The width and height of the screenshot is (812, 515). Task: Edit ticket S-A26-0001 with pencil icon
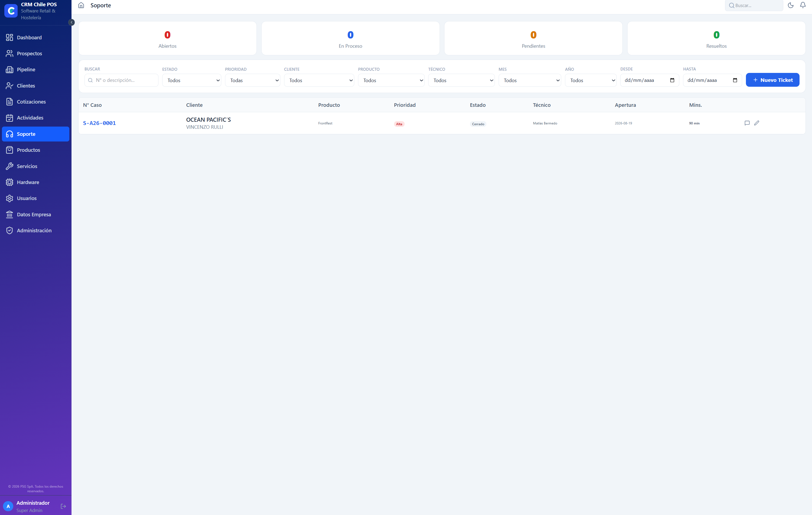(x=757, y=123)
